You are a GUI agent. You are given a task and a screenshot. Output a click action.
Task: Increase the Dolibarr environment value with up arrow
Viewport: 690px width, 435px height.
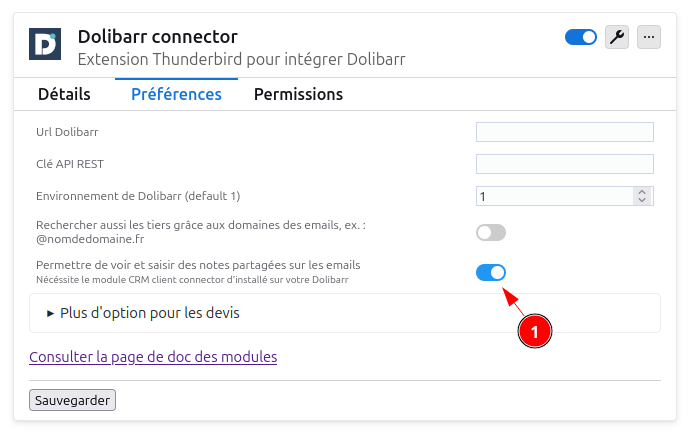[642, 191]
